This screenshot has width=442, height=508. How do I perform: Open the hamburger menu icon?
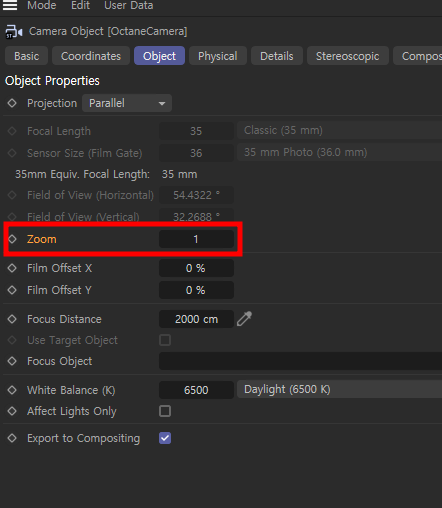10,5
